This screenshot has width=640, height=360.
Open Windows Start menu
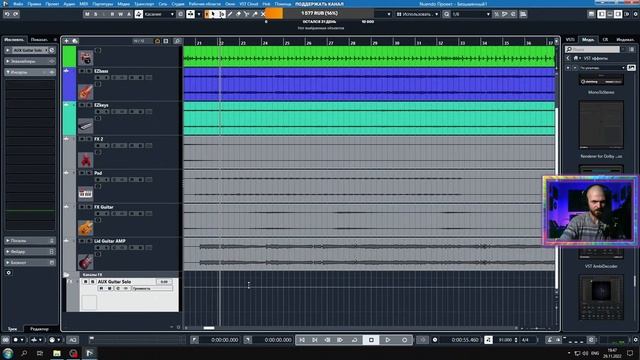(x=8, y=353)
